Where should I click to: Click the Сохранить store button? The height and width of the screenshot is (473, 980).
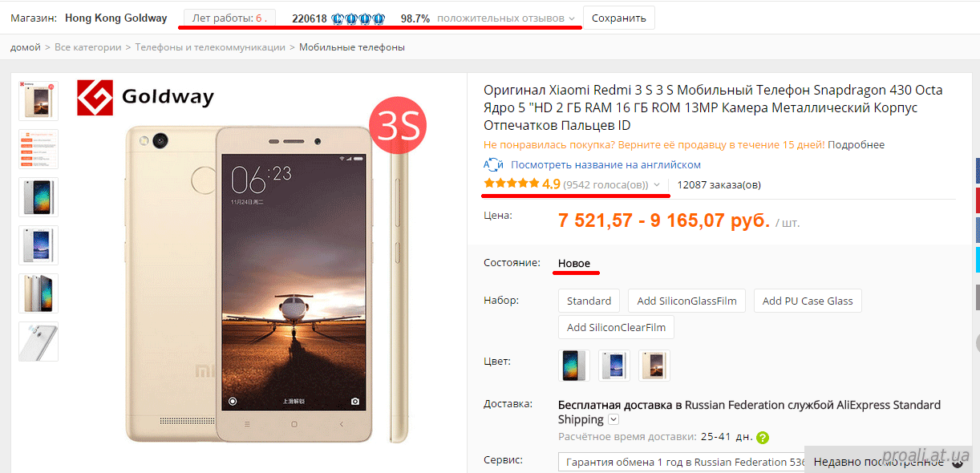pyautogui.click(x=619, y=18)
